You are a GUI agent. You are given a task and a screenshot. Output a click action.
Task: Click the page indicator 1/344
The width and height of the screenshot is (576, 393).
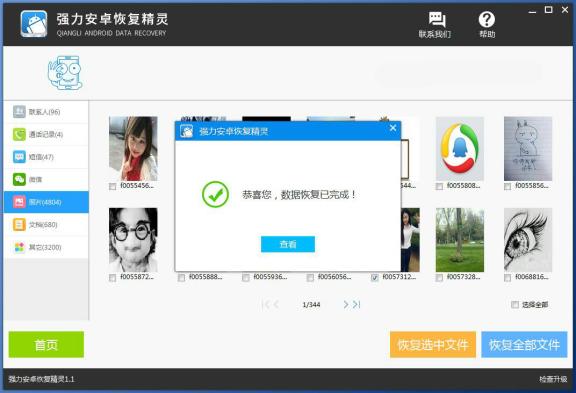click(x=311, y=304)
